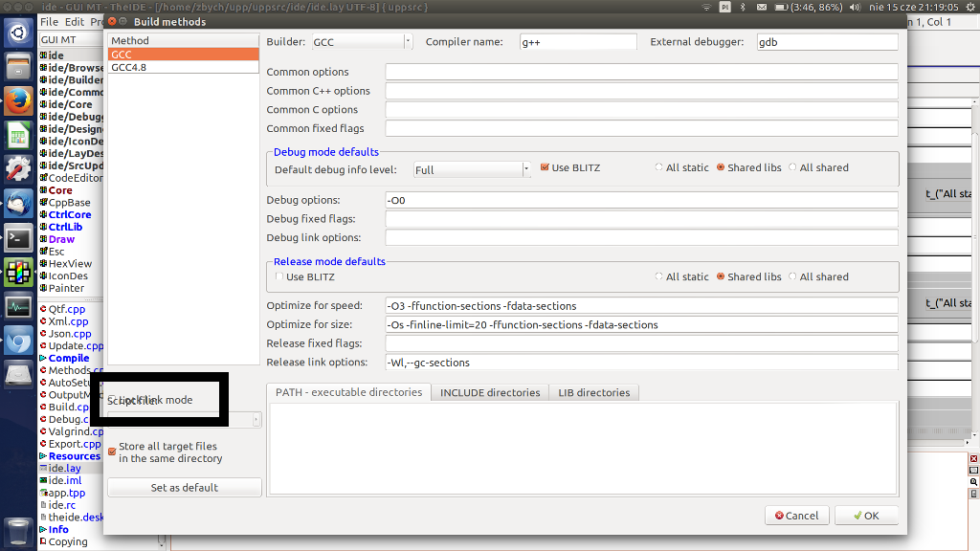The height and width of the screenshot is (551, 980).
Task: Click OK to confirm build methods
Action: pos(866,516)
